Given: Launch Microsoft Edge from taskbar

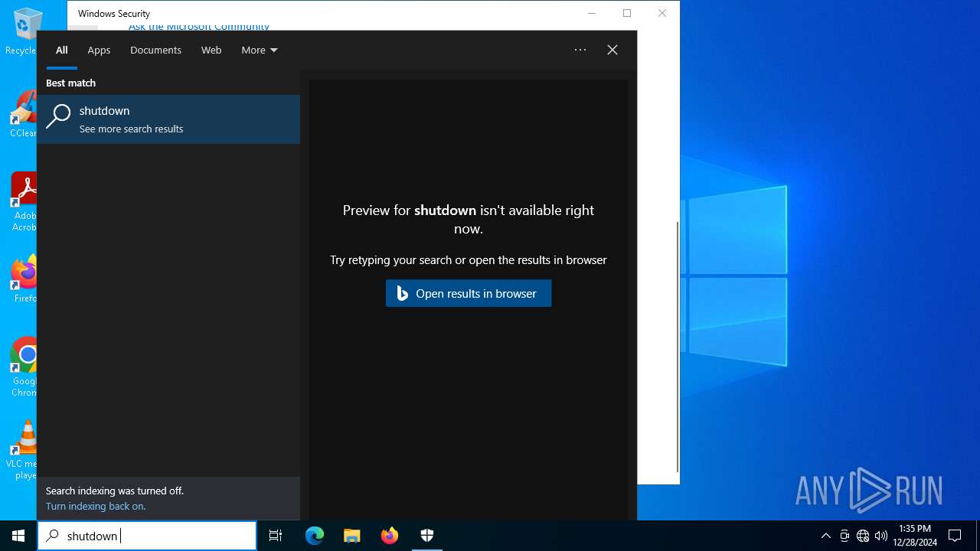Looking at the screenshot, I should pos(315,536).
